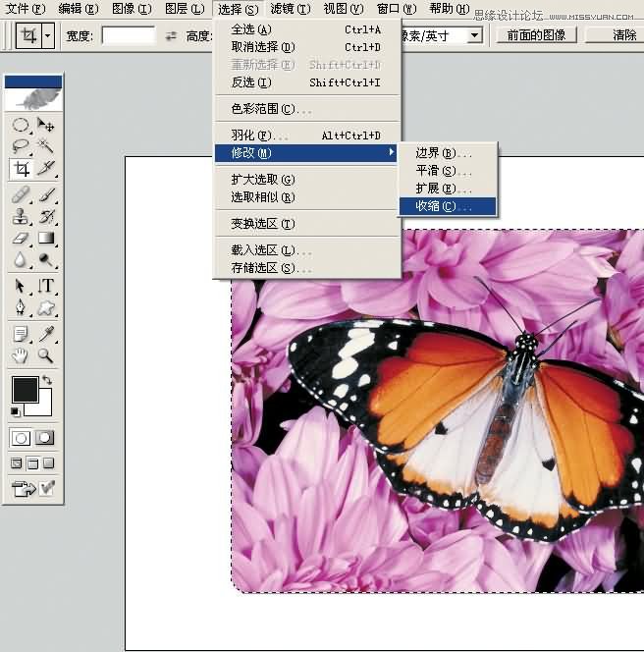This screenshot has width=644, height=652.
Task: Switch to full screen mode
Action: point(49,463)
